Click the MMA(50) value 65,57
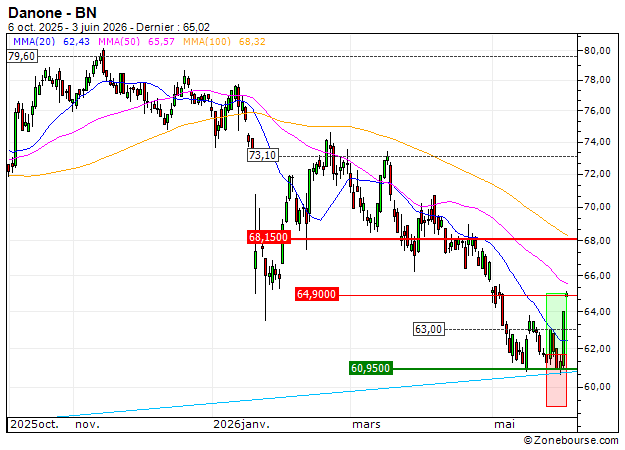The width and height of the screenshot is (625, 450). pos(161,41)
